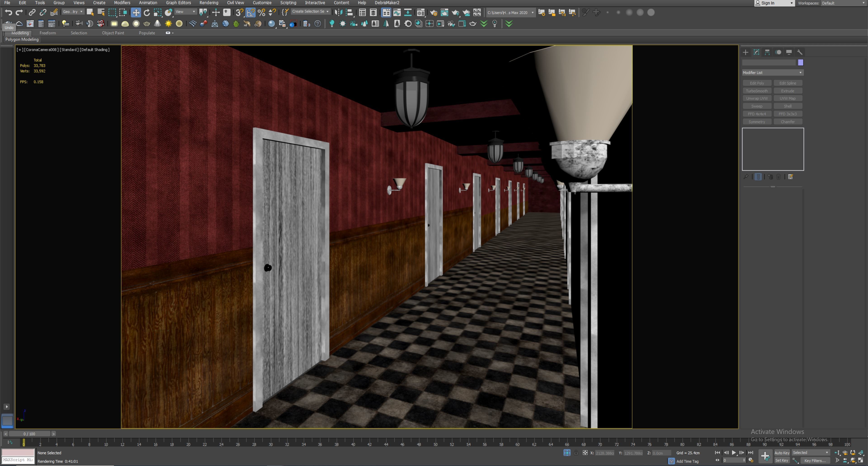Click the Unwrap UVW button
This screenshot has width=868, height=466.
(x=757, y=98)
